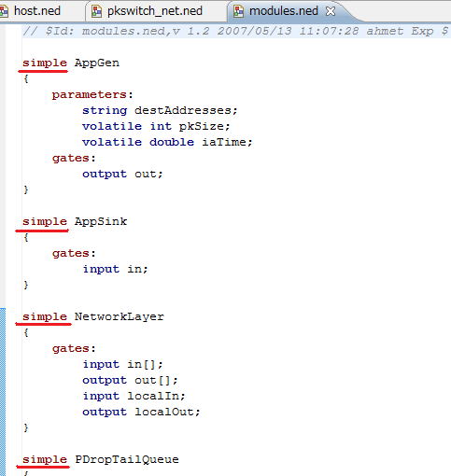Close the modules.ned editor tab
Image resolution: width=451 pixels, height=476 pixels.
coord(331,11)
